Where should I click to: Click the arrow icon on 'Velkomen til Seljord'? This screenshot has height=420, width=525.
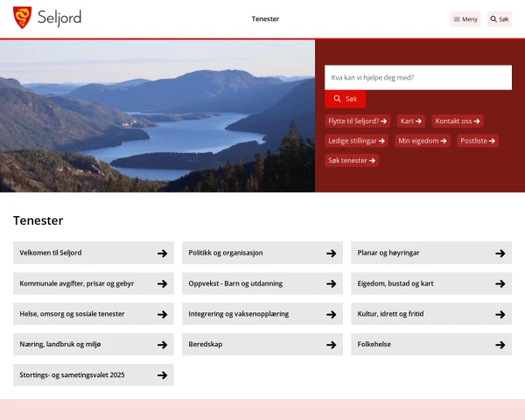coord(162,253)
